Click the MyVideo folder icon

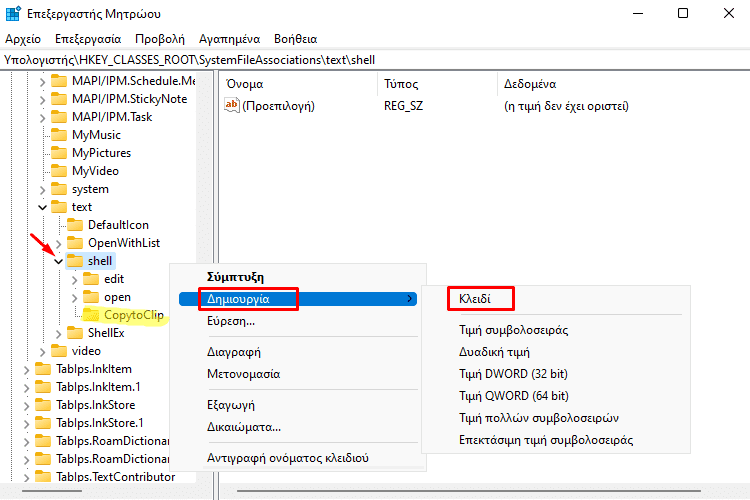59,171
